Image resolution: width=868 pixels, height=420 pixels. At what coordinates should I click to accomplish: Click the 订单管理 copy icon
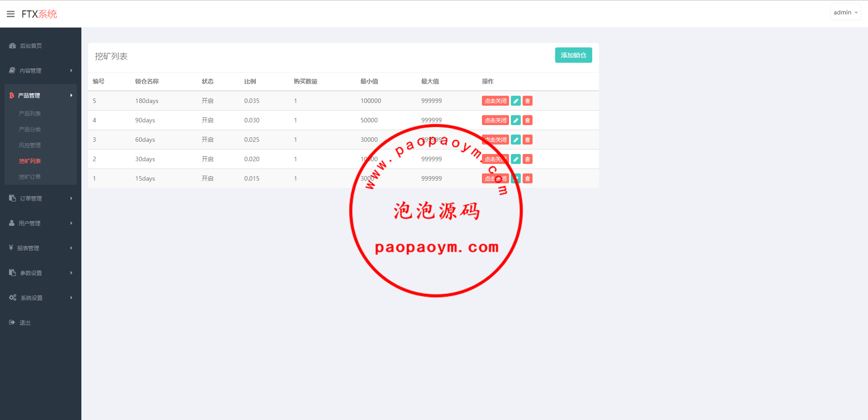point(12,198)
